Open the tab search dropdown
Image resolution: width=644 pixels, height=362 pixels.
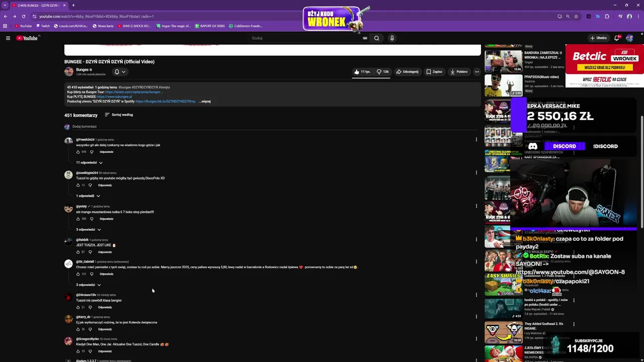tap(5, 5)
